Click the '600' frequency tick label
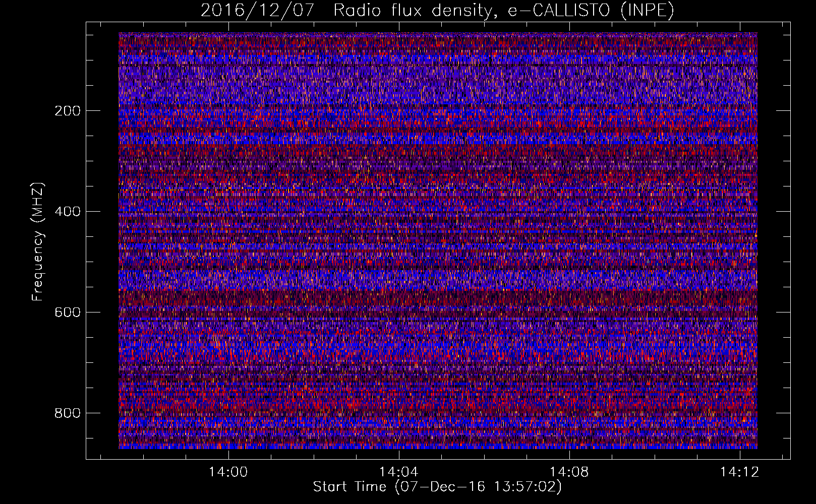The image size is (816, 504). 67,312
